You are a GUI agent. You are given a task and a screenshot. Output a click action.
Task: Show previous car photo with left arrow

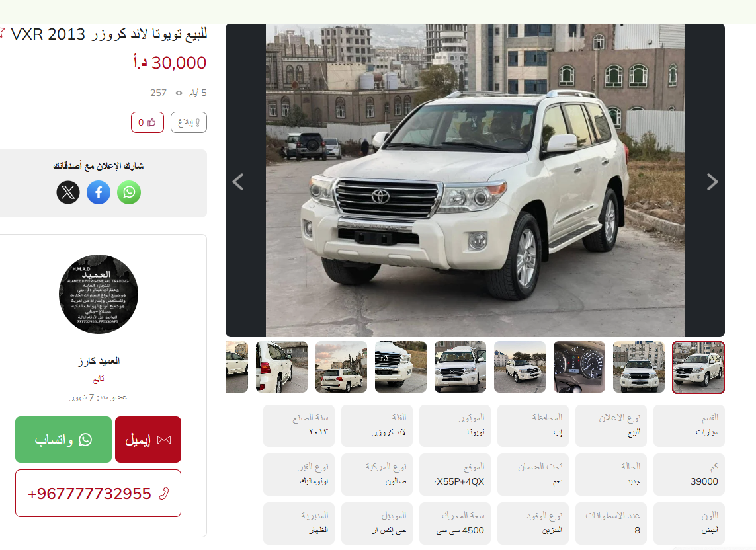click(x=238, y=182)
